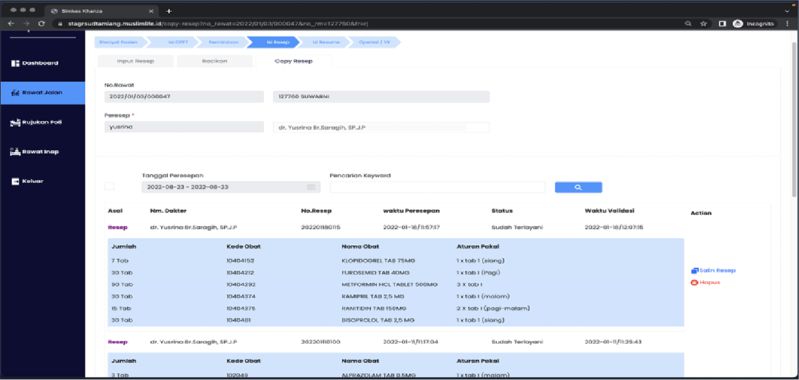Open Rujukan Poli sidebar entry
The height and width of the screenshot is (380, 799).
[x=36, y=122]
